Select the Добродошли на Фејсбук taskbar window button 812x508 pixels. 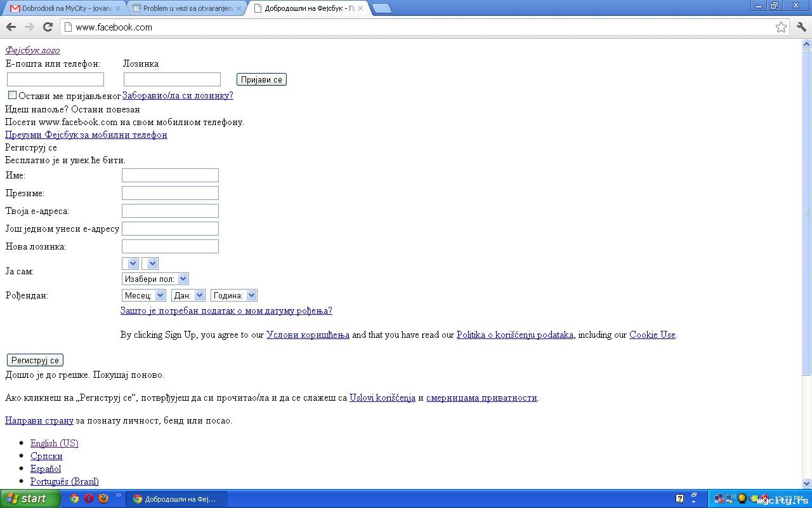176,499
